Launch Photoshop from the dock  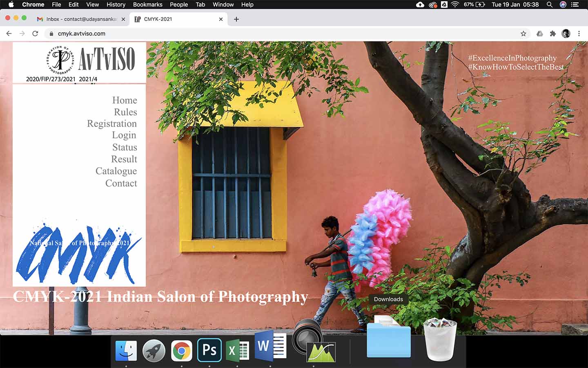[x=209, y=350]
